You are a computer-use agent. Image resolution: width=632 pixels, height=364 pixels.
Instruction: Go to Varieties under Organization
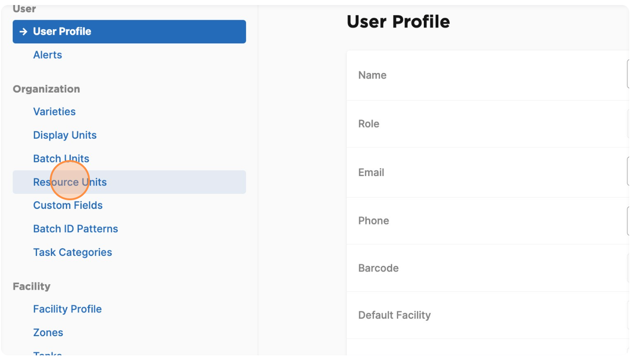[54, 112]
